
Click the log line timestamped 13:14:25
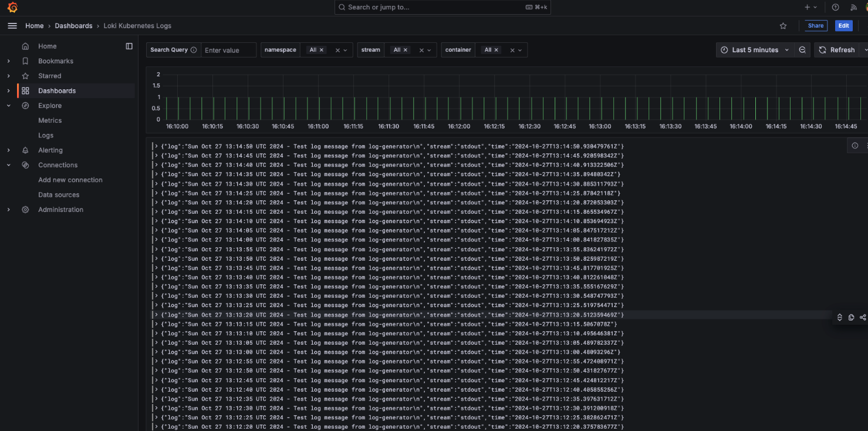392,193
